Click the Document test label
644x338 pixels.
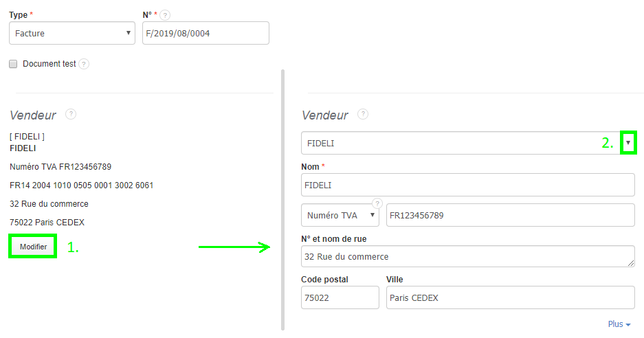pyautogui.click(x=49, y=64)
